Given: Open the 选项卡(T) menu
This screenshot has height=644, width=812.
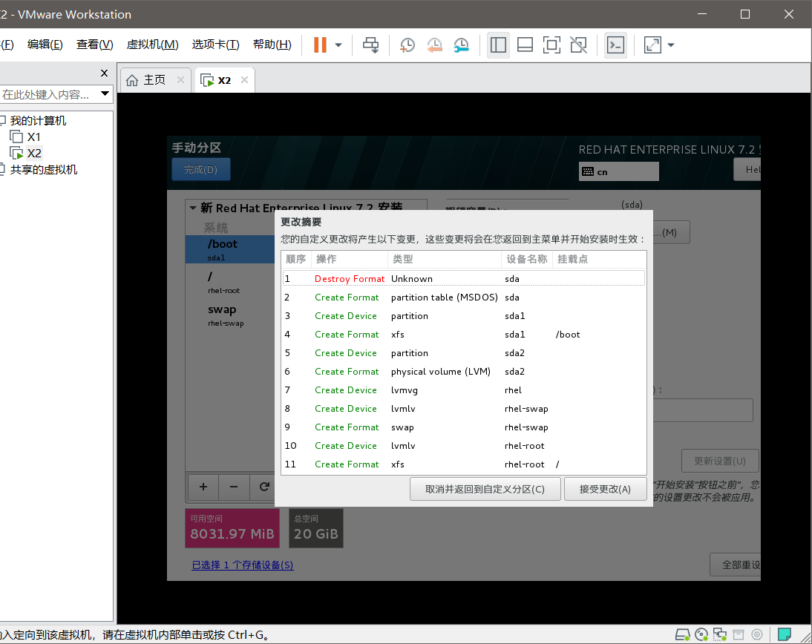Looking at the screenshot, I should (216, 45).
